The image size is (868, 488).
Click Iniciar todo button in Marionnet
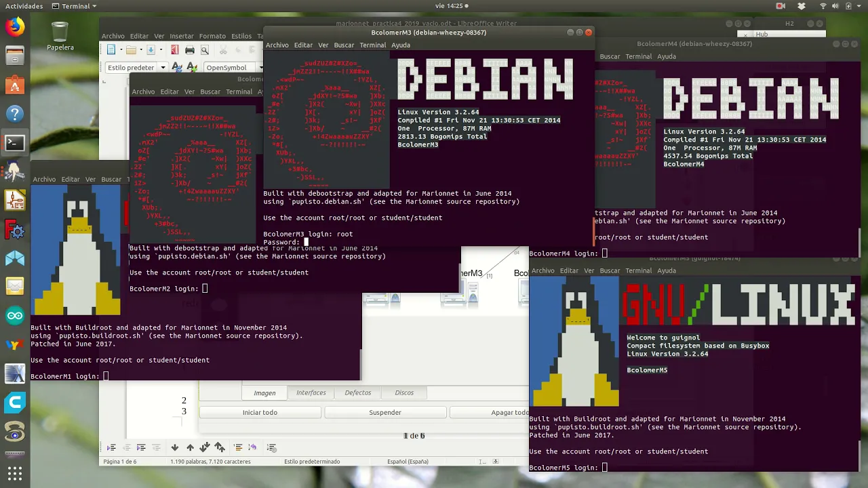[x=260, y=412]
